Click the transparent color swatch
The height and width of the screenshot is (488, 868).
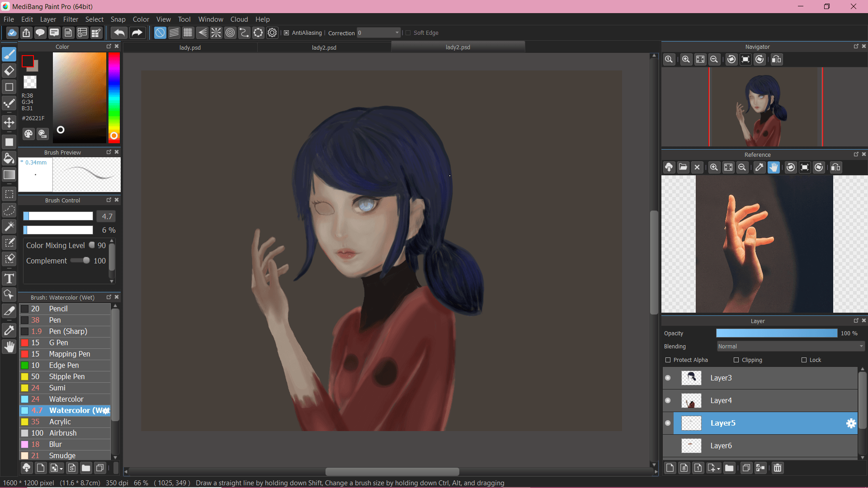click(x=30, y=82)
